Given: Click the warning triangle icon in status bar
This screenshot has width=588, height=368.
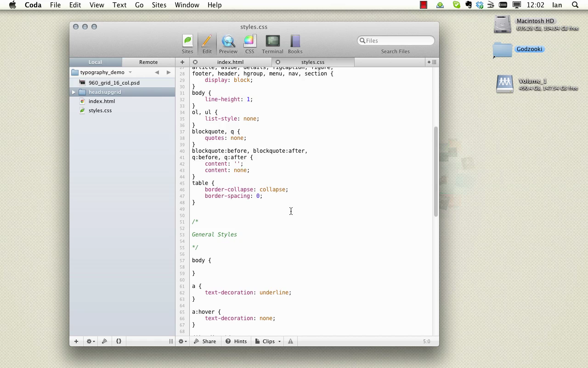Looking at the screenshot, I should [x=290, y=341].
